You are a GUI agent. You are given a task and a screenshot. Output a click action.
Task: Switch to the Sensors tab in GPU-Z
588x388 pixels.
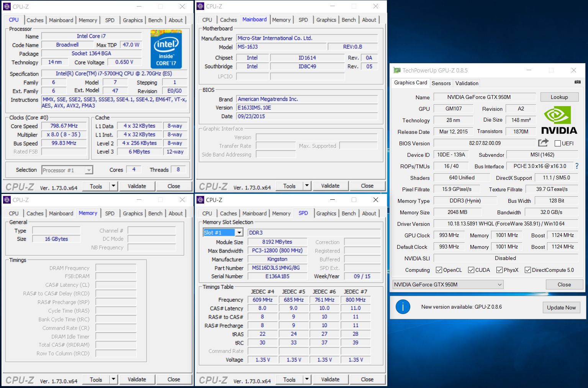coord(441,83)
